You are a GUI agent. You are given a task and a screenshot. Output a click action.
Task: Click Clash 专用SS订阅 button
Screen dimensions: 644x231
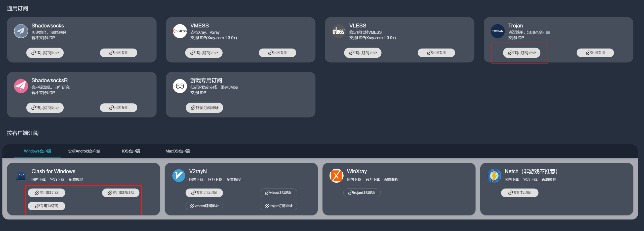[47, 193]
